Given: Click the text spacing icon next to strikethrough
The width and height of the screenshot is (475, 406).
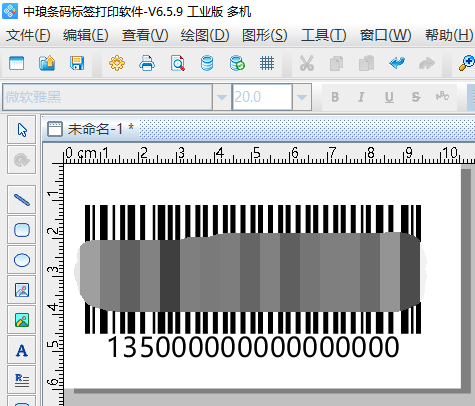Looking at the screenshot, I should pyautogui.click(x=442, y=97).
